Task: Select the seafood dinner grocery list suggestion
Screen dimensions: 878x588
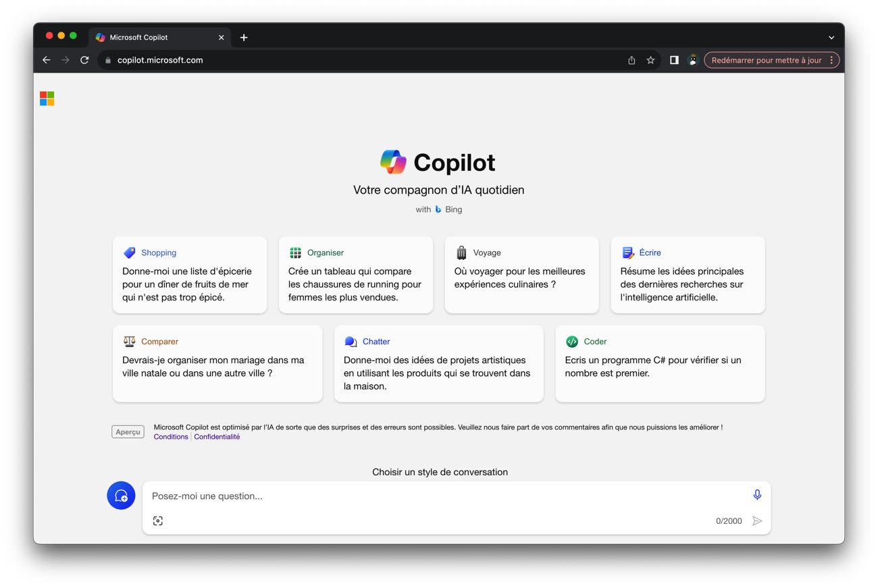Action: 190,275
